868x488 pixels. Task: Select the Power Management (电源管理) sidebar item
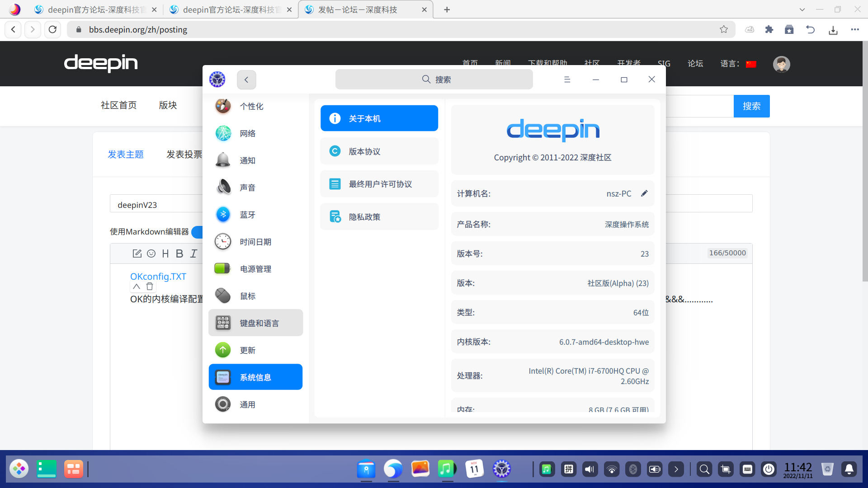point(255,269)
